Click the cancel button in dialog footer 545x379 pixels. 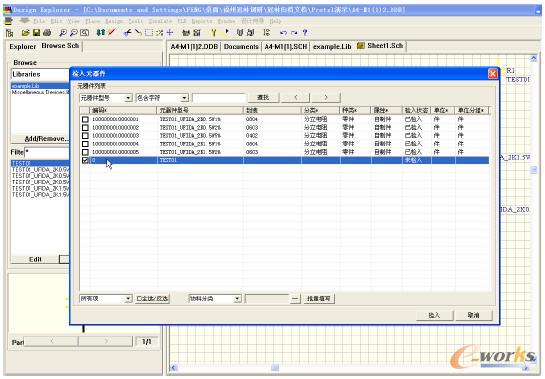click(473, 315)
